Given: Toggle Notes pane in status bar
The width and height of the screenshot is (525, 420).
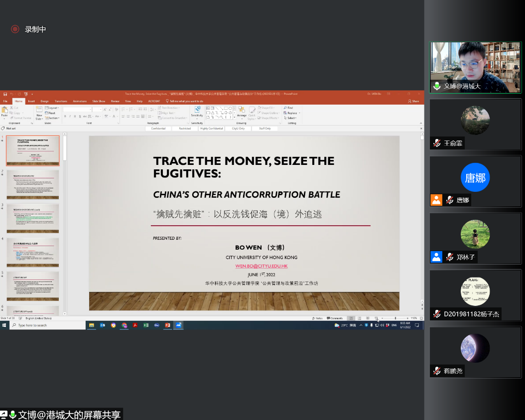Looking at the screenshot, I should tap(318, 318).
